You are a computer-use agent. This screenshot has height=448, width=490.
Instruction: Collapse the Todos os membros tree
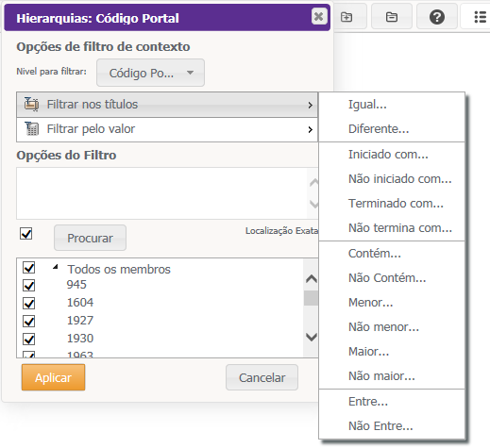pyautogui.click(x=56, y=267)
